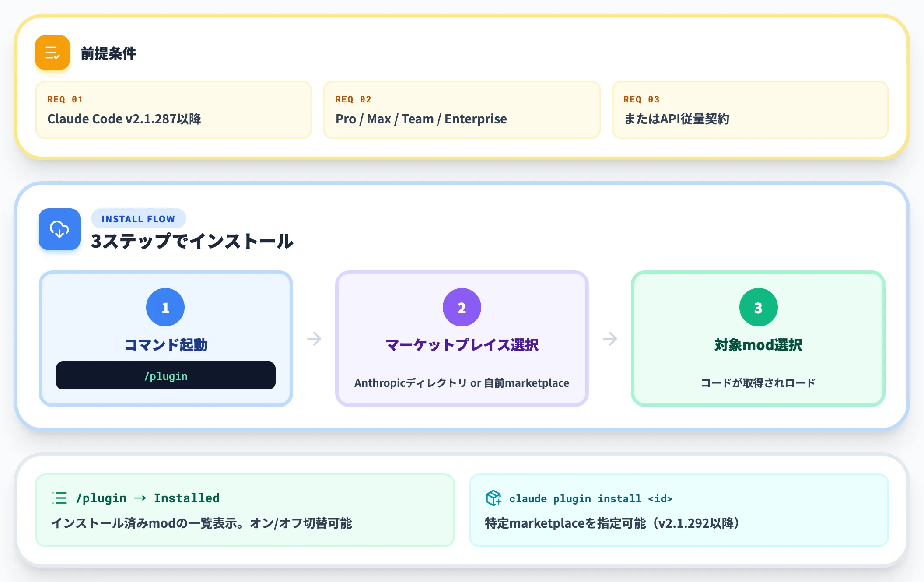
Task: Click the コマンド起動 step title
Action: (166, 345)
